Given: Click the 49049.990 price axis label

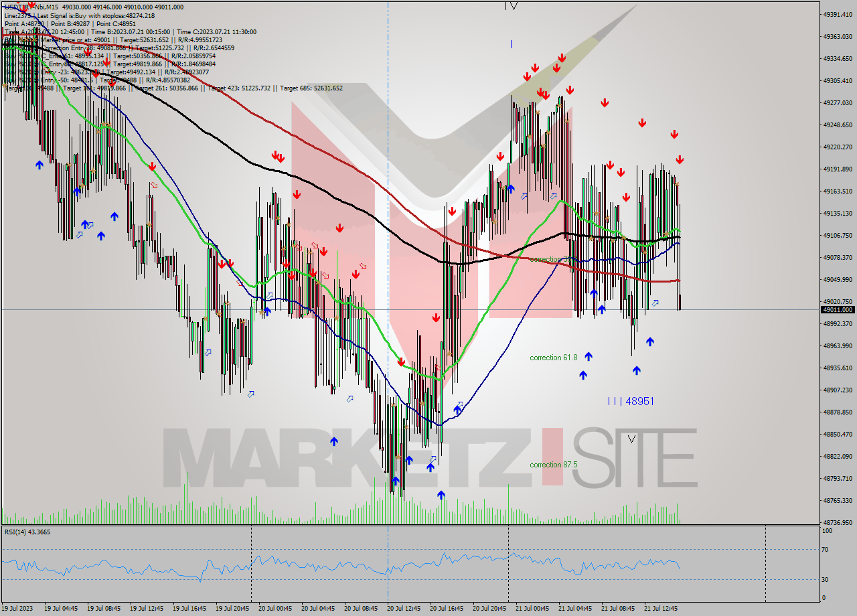Looking at the screenshot, I should tap(839, 279).
